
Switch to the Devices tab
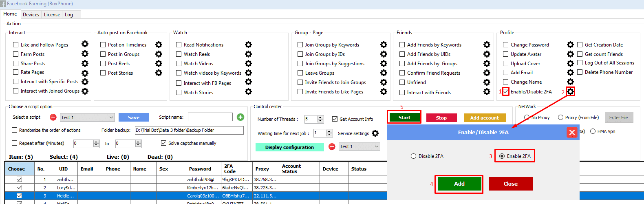31,15
